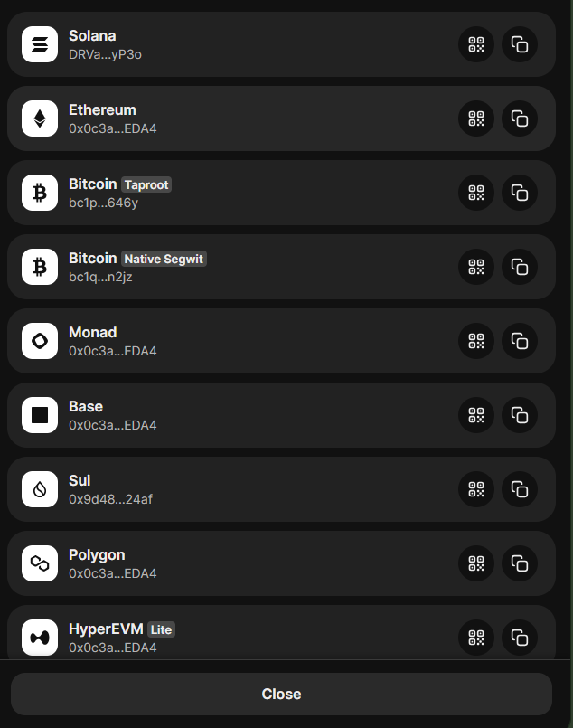Copy the Monad wallet address
Image resolution: width=573 pixels, height=728 pixels.
coord(520,341)
